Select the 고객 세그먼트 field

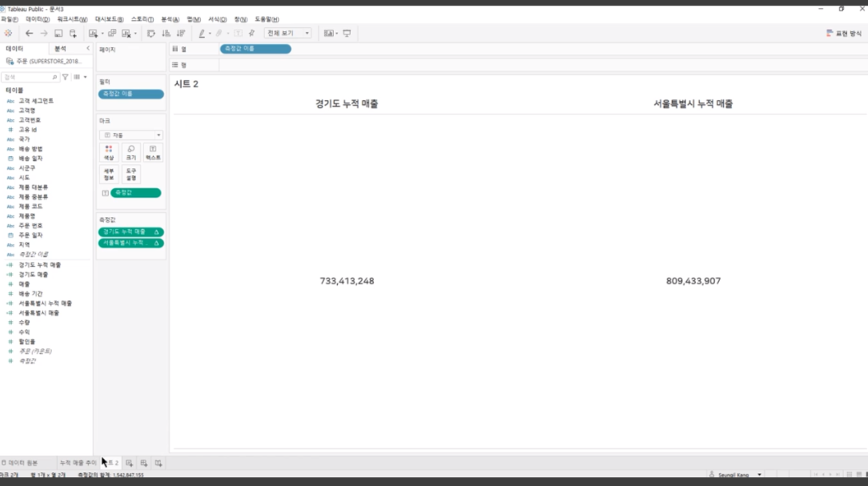(36, 101)
